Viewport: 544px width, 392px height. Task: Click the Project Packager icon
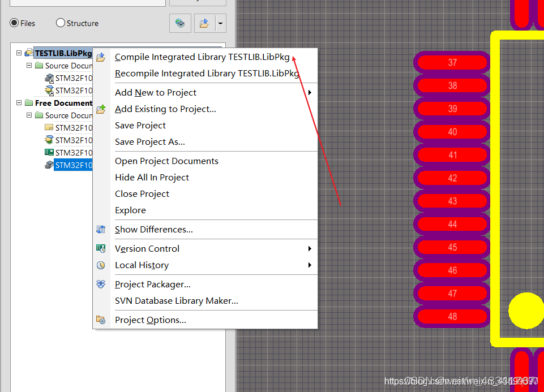101,284
